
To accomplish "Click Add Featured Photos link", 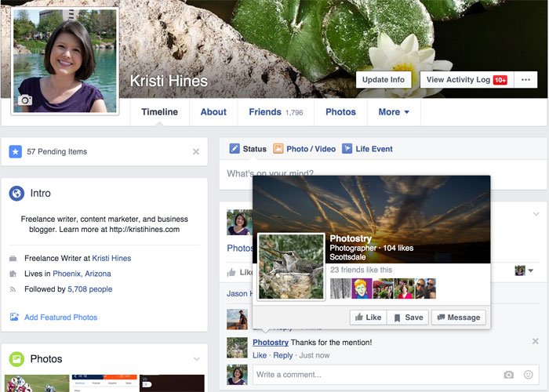I will [61, 317].
